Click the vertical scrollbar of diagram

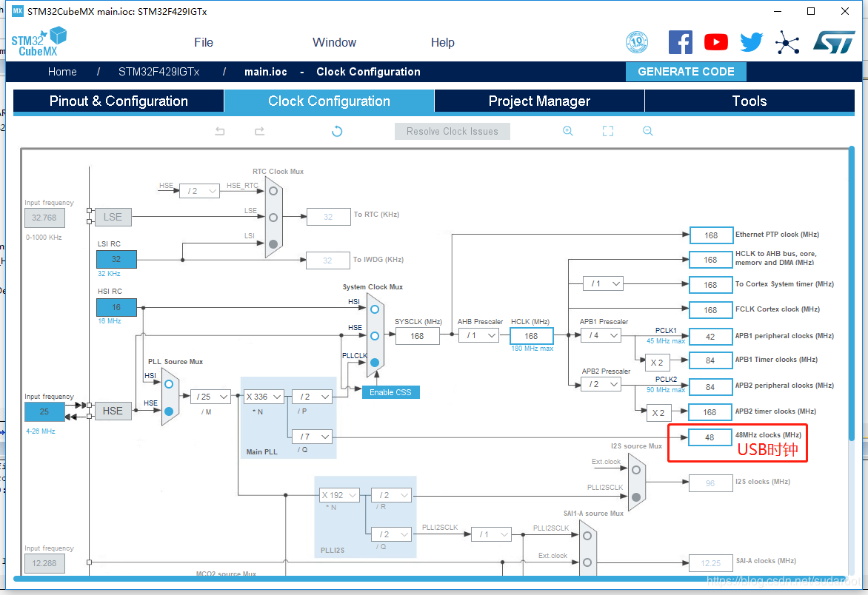(852, 295)
